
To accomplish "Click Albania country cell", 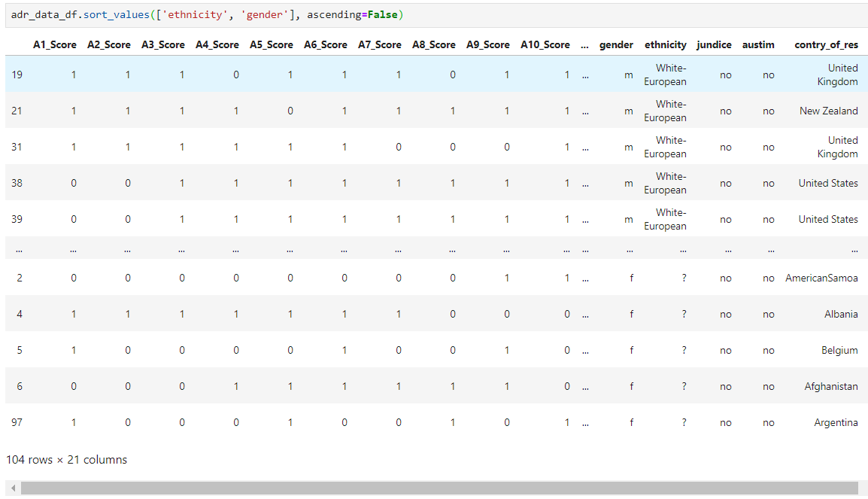I will pos(841,314).
